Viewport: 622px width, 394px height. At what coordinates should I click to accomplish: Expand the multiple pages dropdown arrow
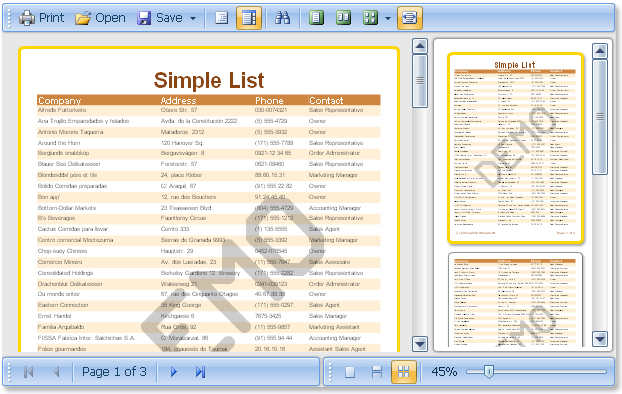click(388, 18)
